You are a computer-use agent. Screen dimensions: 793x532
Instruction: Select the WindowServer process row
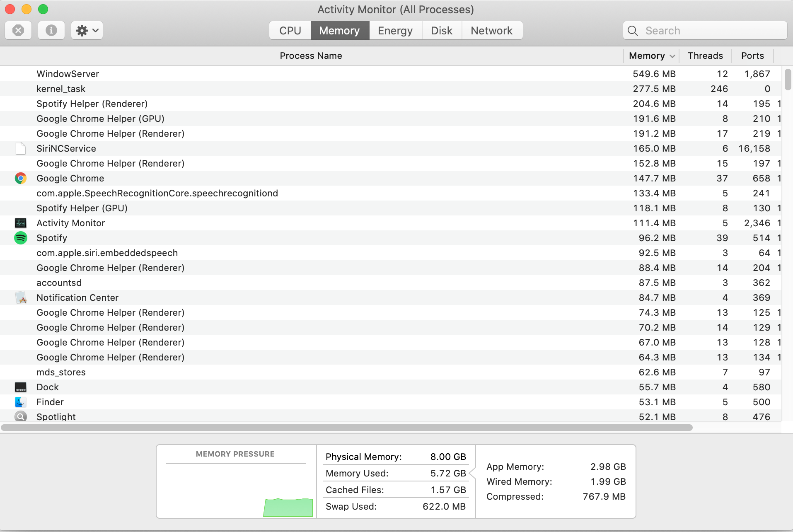(x=391, y=74)
